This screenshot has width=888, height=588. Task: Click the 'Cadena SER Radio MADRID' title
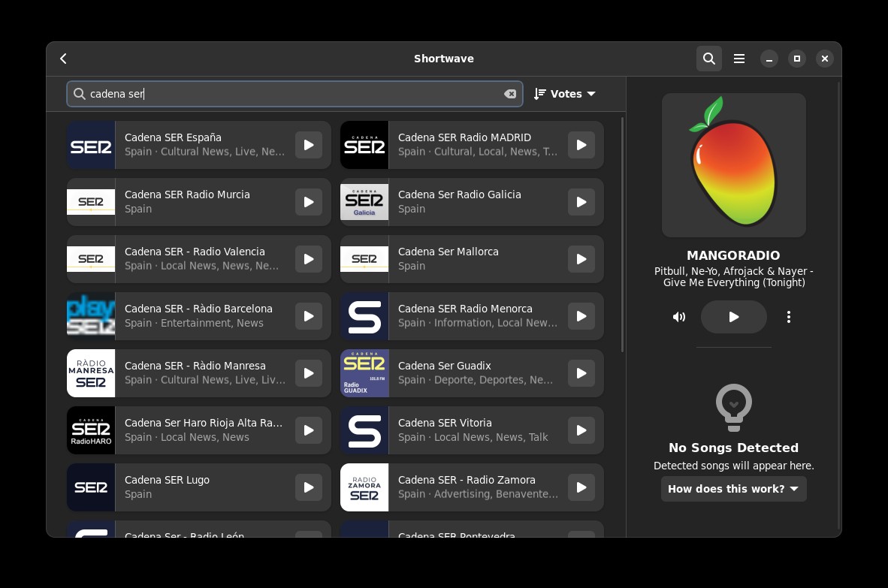tap(464, 137)
